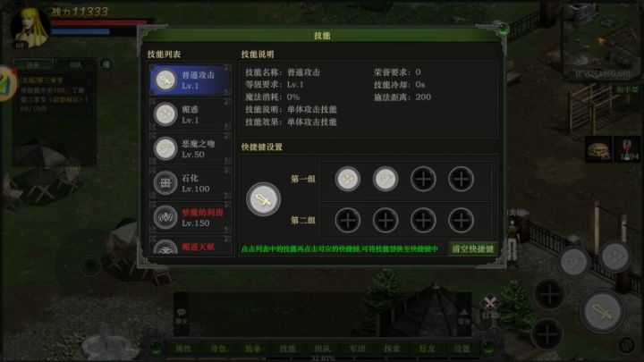The height and width of the screenshot is (362, 644).
Task: Open the 技能 tab in the bottom menu
Action: 287,349
